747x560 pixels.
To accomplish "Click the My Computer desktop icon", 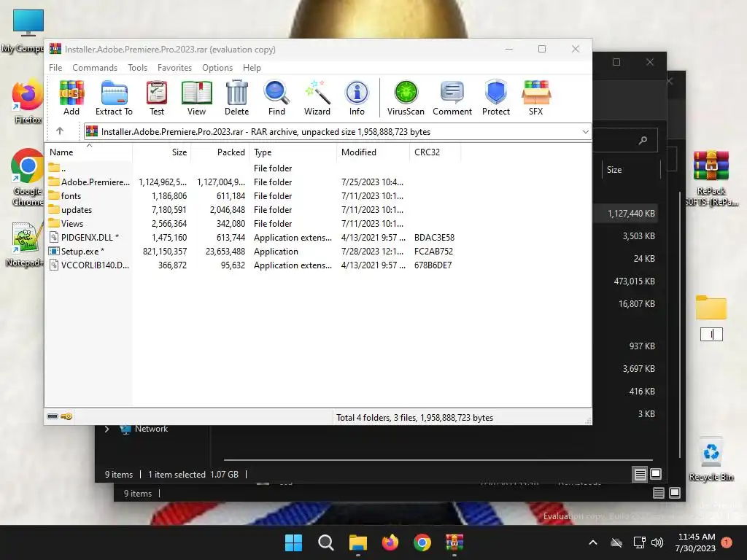I will [26, 31].
